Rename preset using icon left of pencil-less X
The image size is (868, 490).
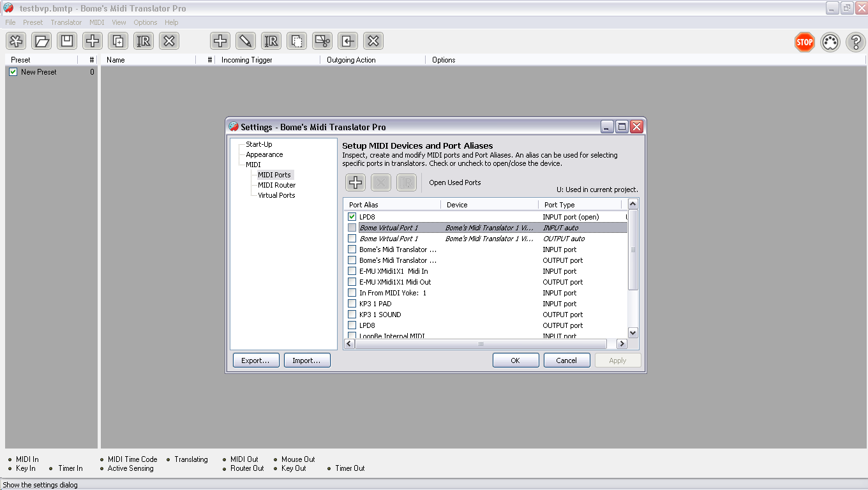[x=144, y=41]
